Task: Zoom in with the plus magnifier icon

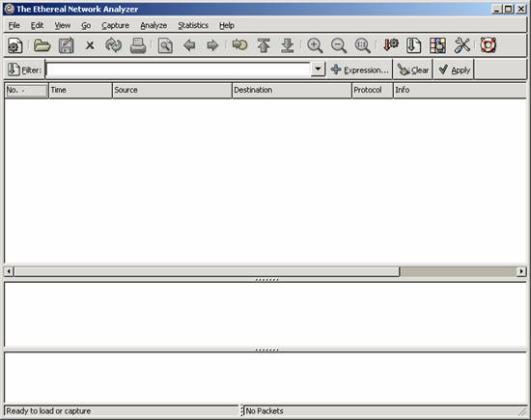Action: pos(315,45)
